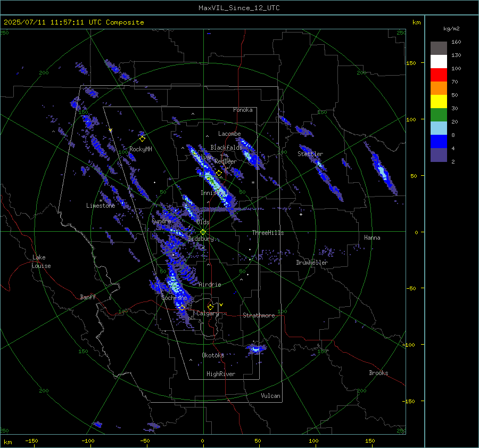This screenshot has height=448, width=479.
Task: Click the RedDeer city label
Action: tap(226, 161)
